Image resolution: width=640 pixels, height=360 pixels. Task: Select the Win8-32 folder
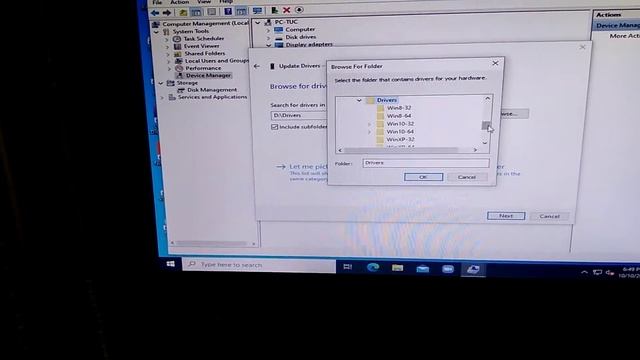(x=399, y=108)
